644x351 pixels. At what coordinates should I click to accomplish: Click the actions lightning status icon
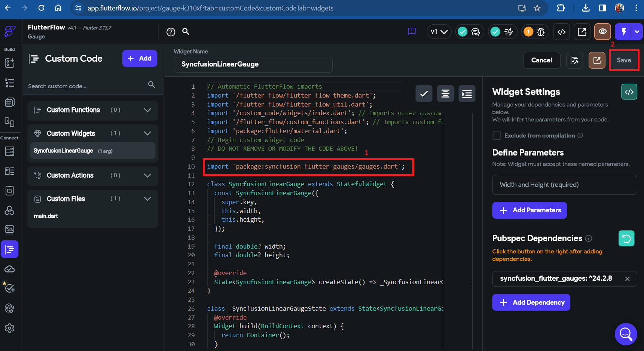point(503,32)
